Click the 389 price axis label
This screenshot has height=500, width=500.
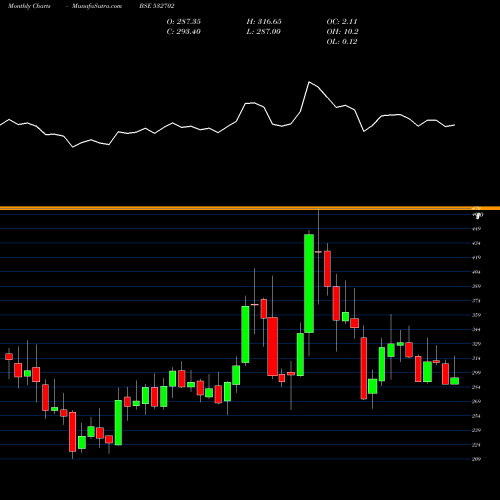pos(477,286)
